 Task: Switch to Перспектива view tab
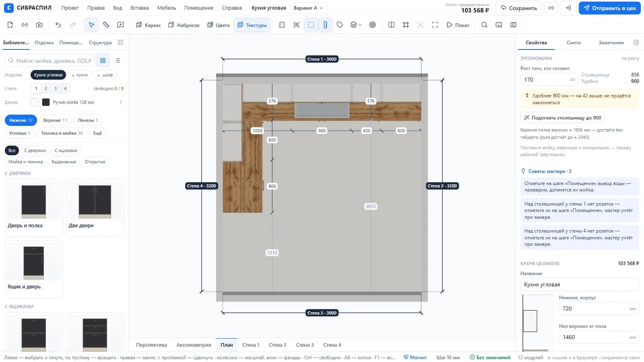pos(151,345)
